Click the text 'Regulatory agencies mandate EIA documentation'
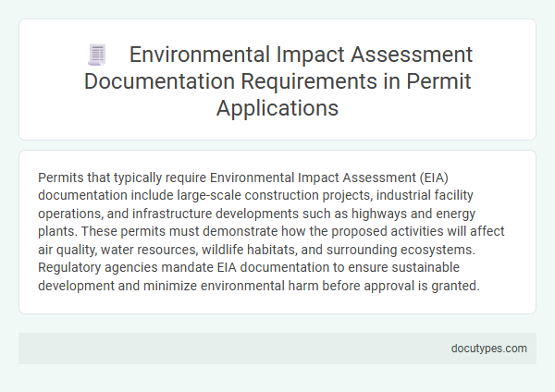 coord(184,267)
